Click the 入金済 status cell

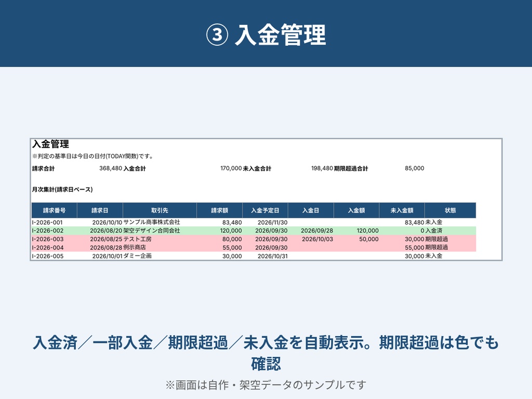pyautogui.click(x=434, y=231)
